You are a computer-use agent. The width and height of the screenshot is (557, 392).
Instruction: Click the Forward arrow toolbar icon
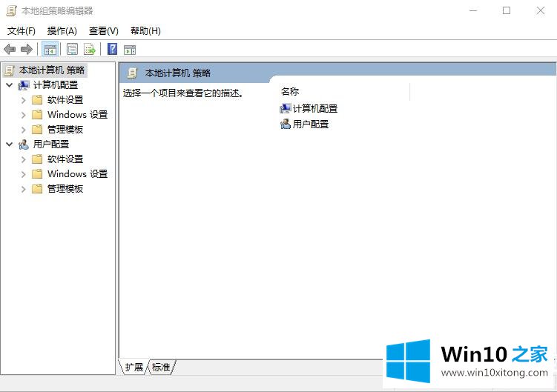click(27, 49)
